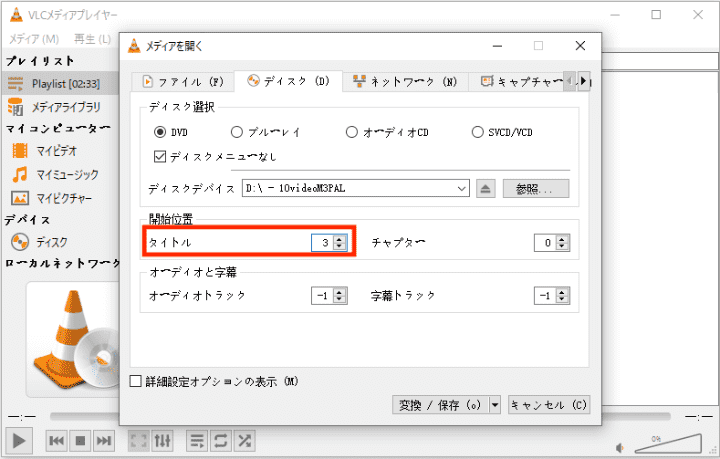
Task: Click the タイトル number field
Action: [323, 243]
